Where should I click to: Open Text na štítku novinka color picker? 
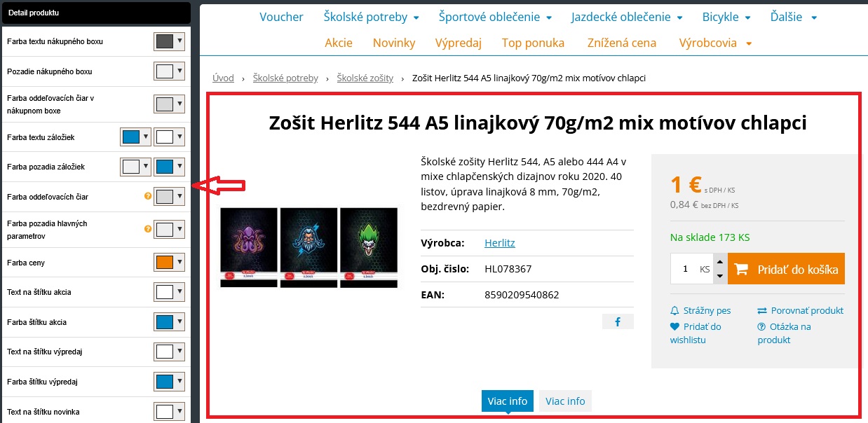pyautogui.click(x=169, y=412)
